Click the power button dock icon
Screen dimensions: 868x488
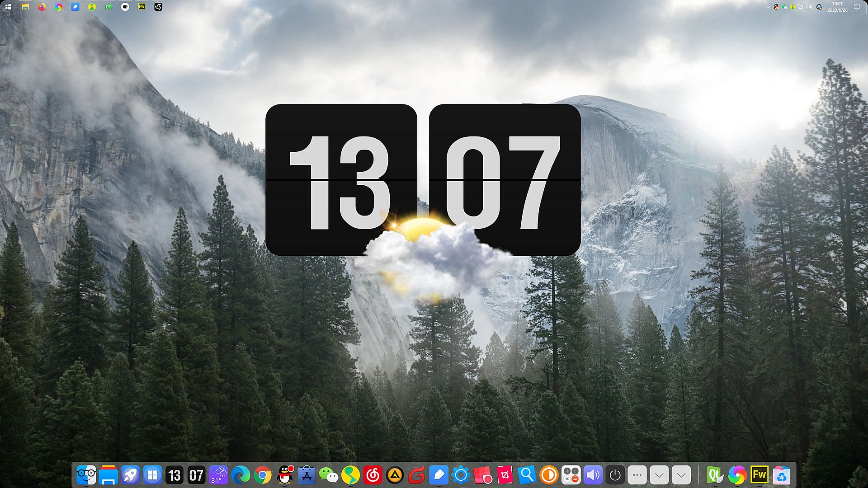click(x=615, y=475)
